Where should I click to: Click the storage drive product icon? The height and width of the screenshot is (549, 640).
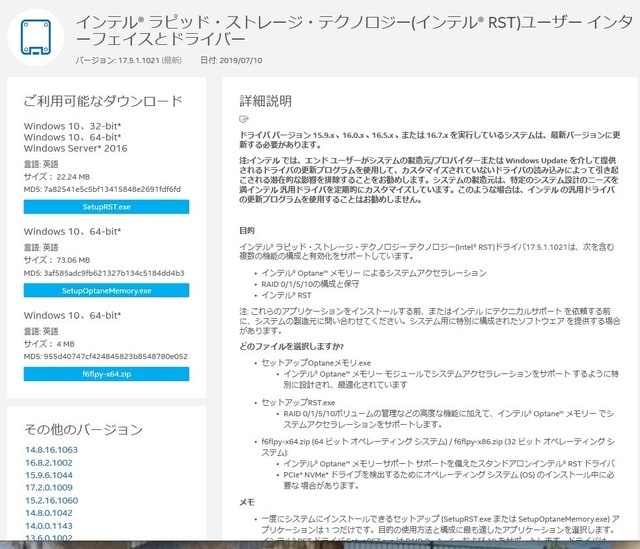[36, 37]
